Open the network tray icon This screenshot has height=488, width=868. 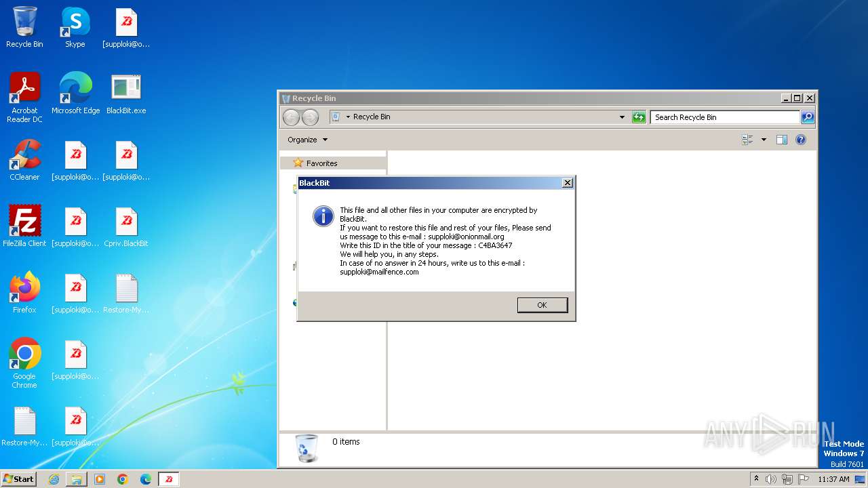click(787, 479)
